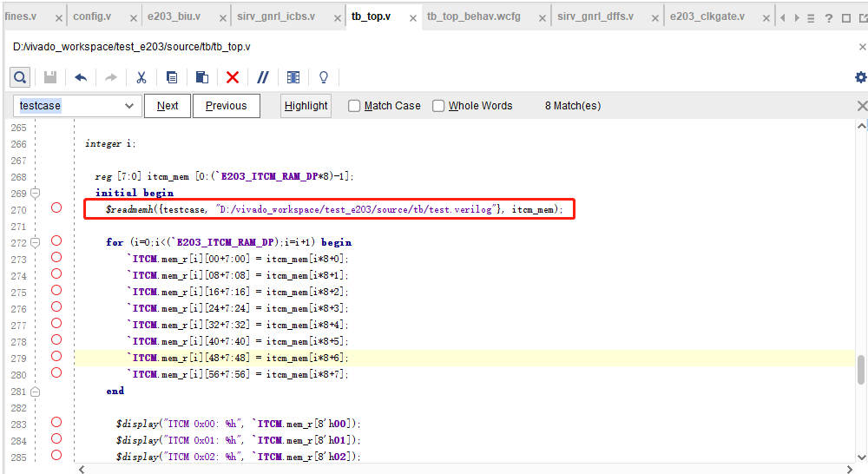This screenshot has width=868, height=474.
Task: Collapse the initial begin block at line 269
Action: [x=36, y=194]
